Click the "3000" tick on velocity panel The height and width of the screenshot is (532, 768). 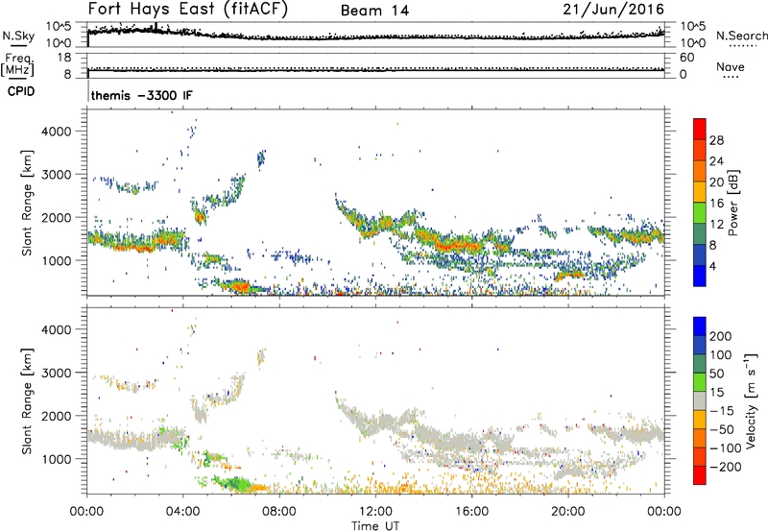pos(56,373)
